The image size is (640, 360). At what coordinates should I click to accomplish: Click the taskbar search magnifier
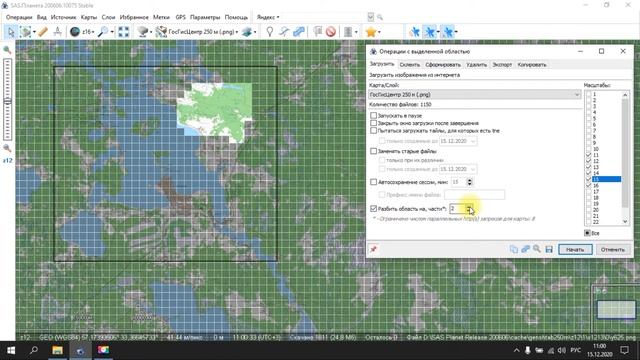click(34, 350)
